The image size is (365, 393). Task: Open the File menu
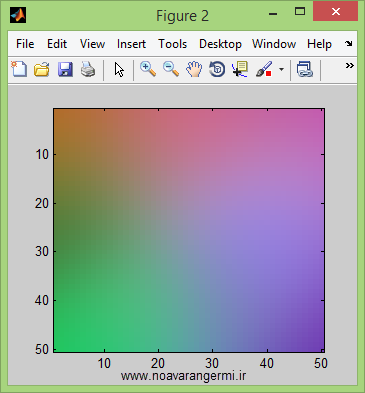tap(25, 44)
